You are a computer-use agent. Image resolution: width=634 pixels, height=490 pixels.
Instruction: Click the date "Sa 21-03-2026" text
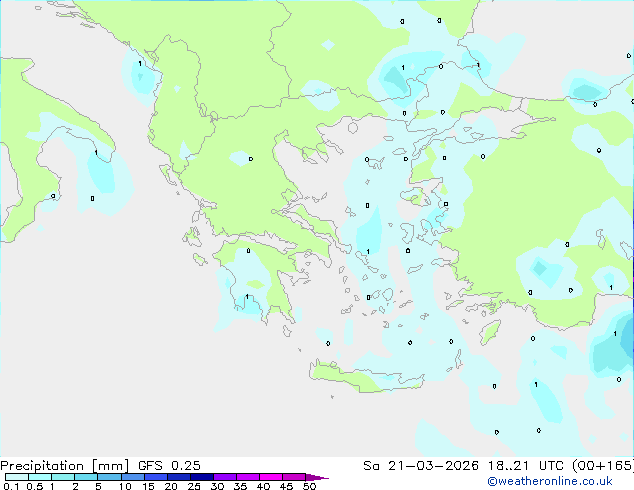pos(421,466)
